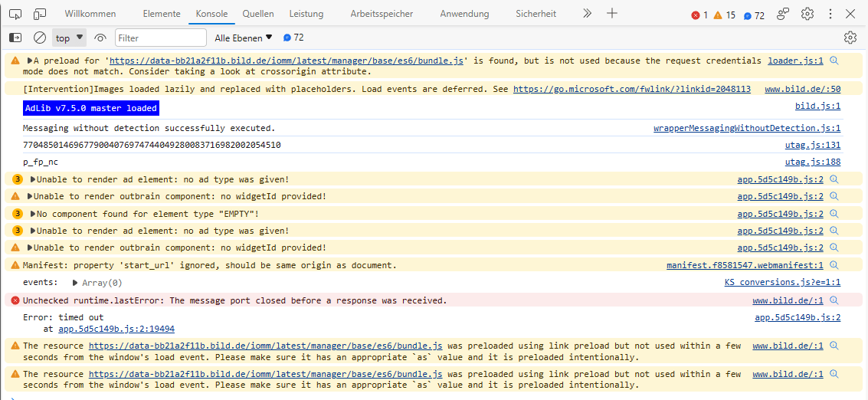
Task: Open wrapperMessagingWithoutDetection.js:1 link
Action: point(747,128)
